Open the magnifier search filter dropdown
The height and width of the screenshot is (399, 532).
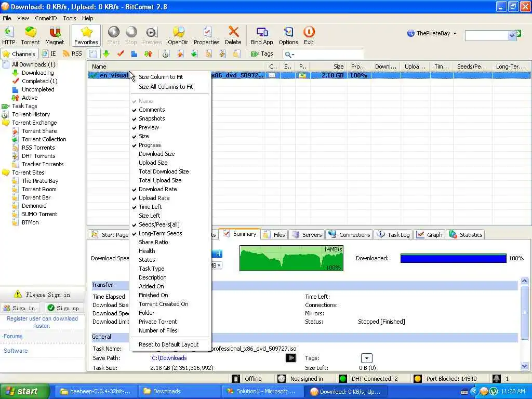coord(289,54)
